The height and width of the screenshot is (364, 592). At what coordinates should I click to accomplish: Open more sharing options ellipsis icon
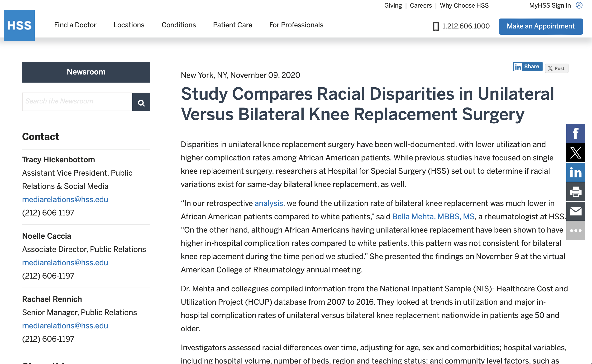(x=576, y=231)
